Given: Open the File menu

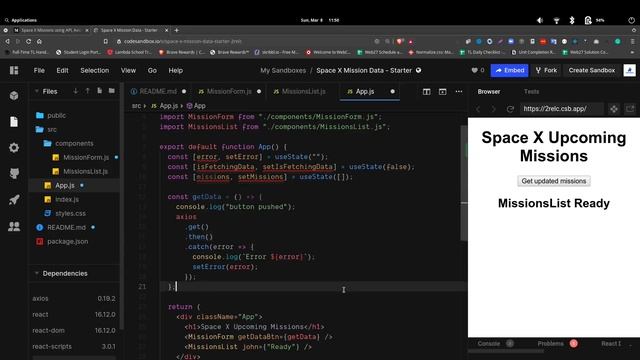Looking at the screenshot, I should pyautogui.click(x=39, y=70).
